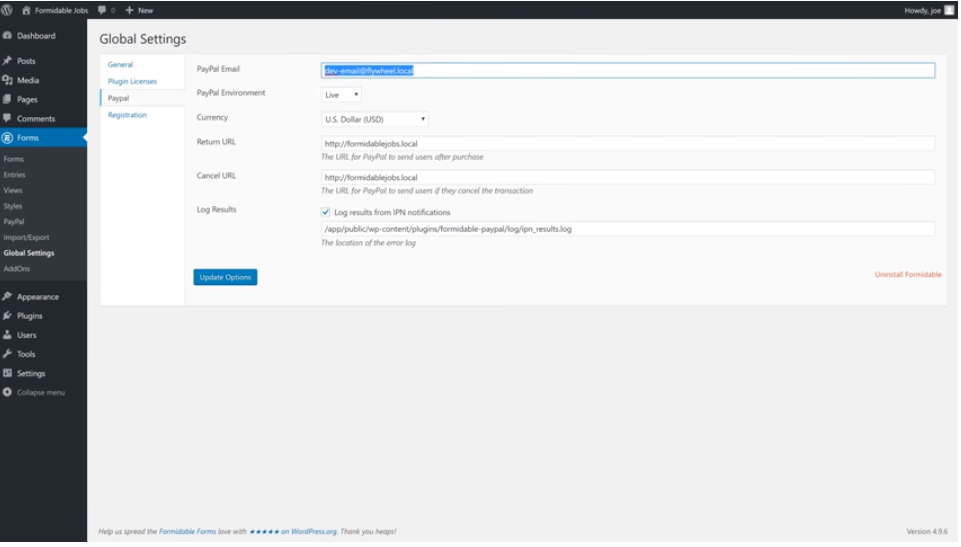The height and width of the screenshot is (547, 961).
Task: Click the WordPress logo icon
Action: [x=8, y=9]
